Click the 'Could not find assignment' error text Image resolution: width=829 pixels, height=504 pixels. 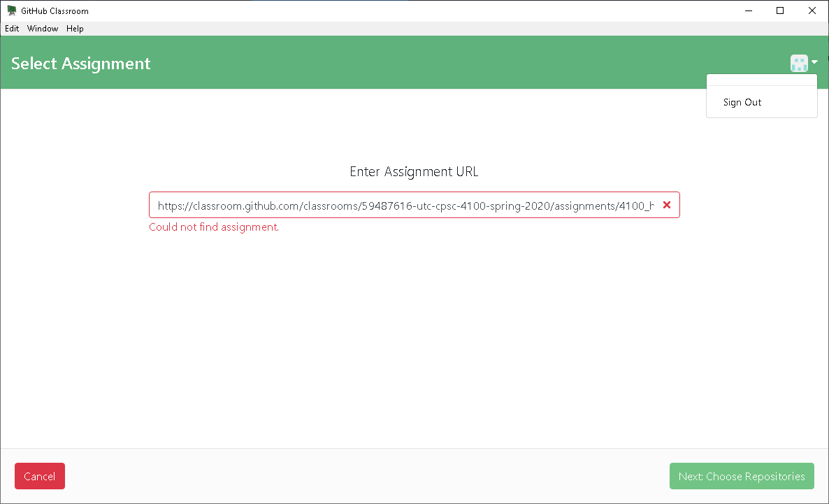(x=213, y=226)
